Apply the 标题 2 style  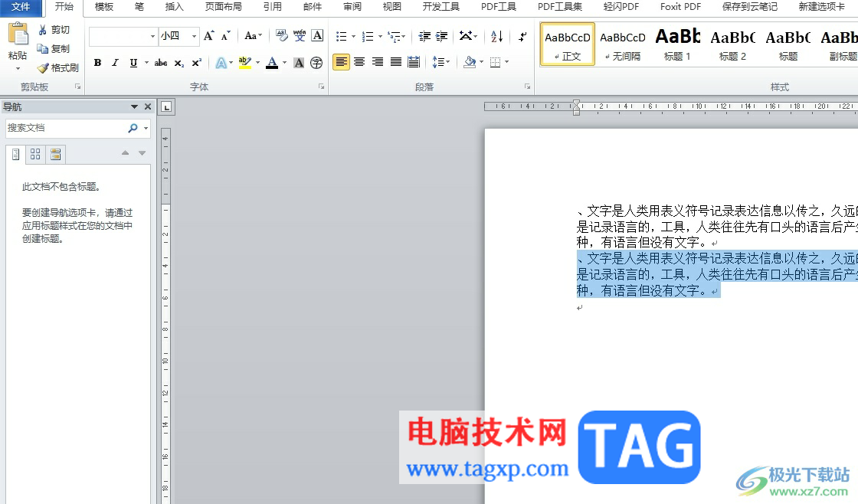point(732,44)
